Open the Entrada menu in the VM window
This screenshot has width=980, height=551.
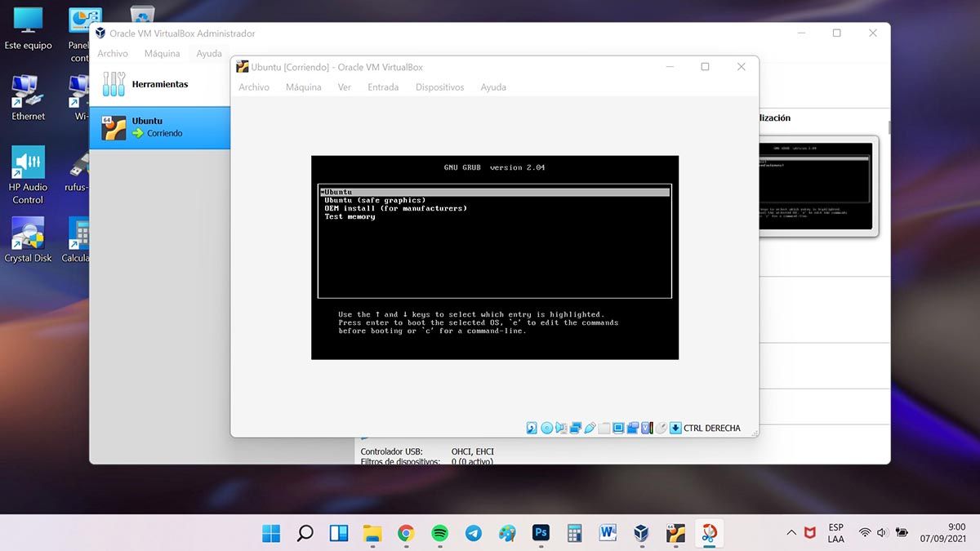click(383, 87)
